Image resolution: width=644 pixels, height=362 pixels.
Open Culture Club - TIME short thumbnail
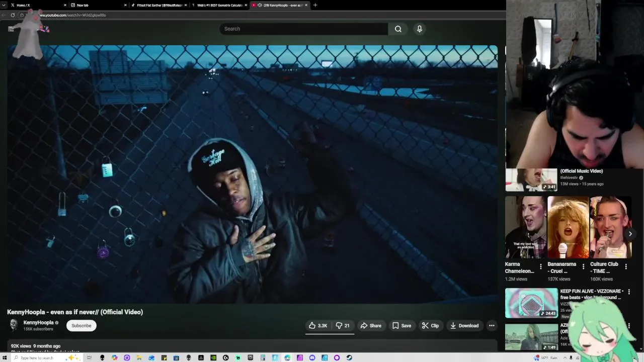point(610,227)
